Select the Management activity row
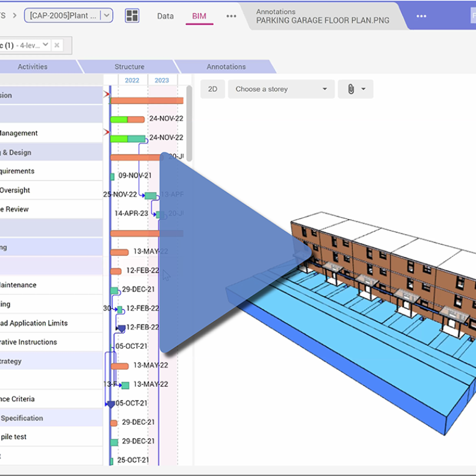This screenshot has height=476, width=476. pos(51,133)
